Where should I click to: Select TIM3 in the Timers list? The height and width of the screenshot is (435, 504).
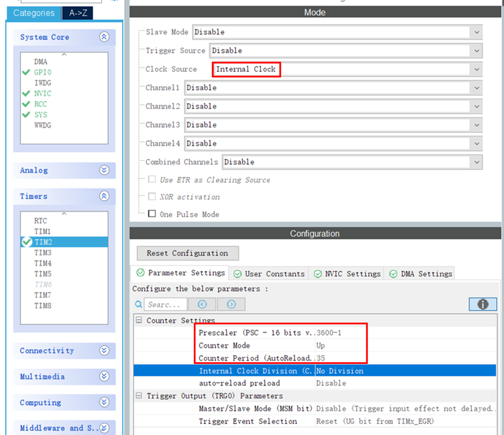point(43,252)
